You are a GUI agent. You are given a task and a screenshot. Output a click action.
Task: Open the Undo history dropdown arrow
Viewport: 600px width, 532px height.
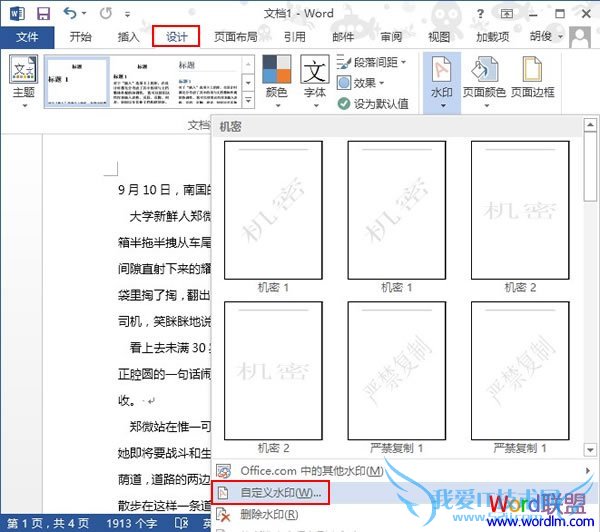point(84,14)
